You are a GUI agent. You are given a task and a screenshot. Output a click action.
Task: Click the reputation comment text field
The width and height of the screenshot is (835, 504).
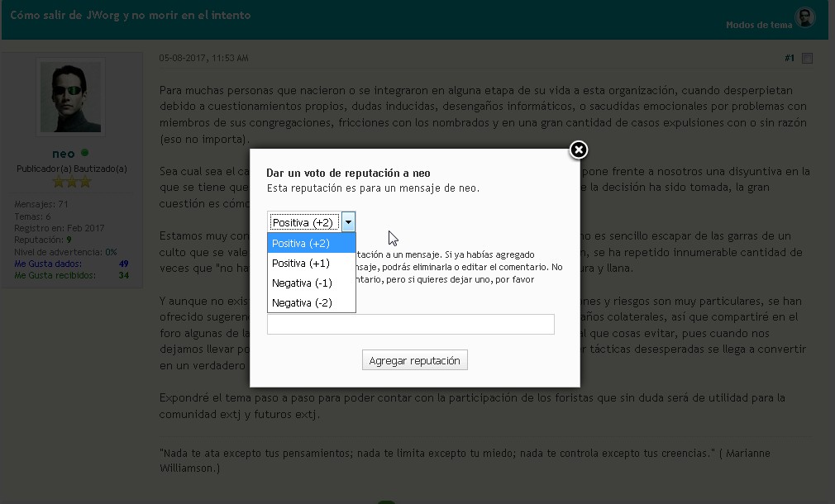click(410, 324)
